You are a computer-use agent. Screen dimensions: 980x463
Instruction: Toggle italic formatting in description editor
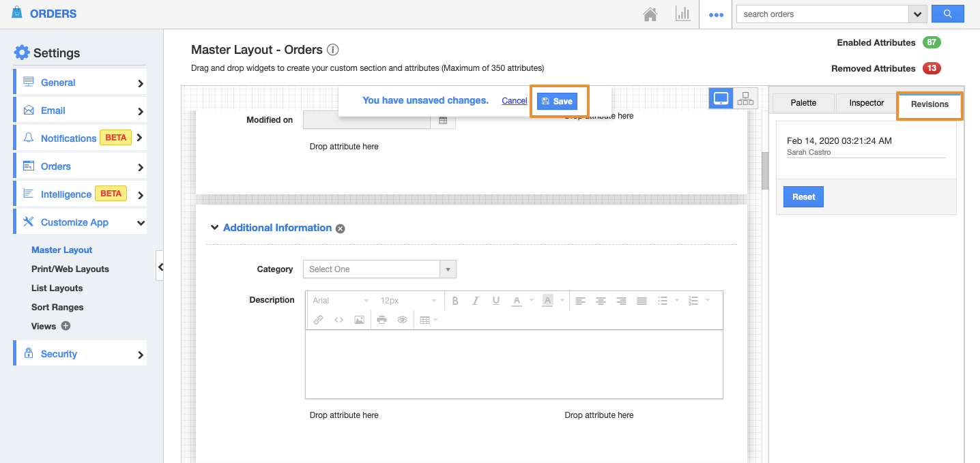[476, 301]
